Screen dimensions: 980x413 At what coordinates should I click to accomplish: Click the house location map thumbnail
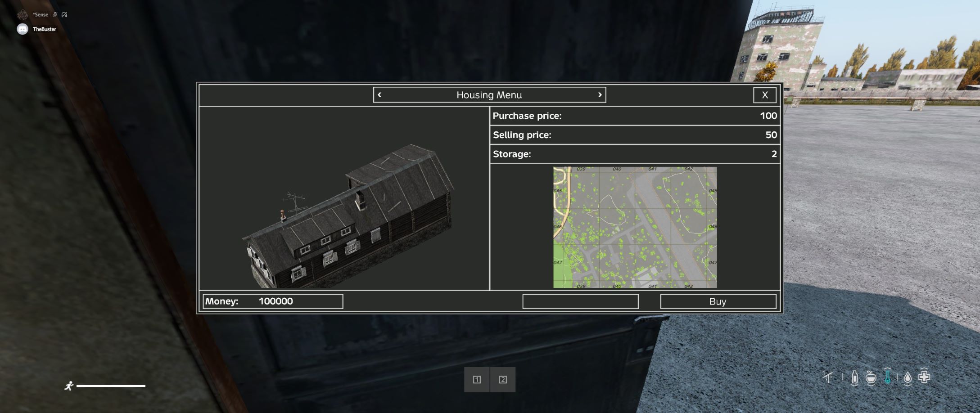pyautogui.click(x=635, y=227)
